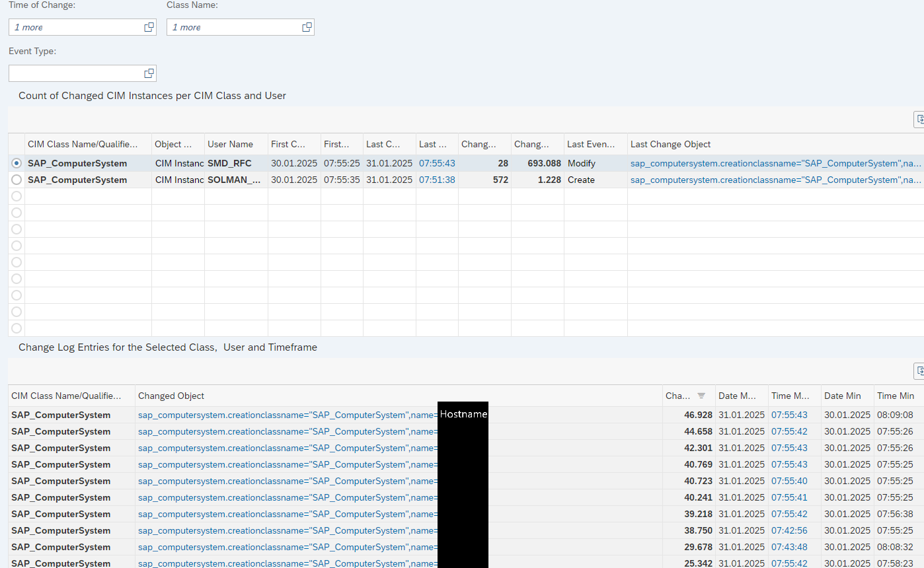Open Last Change Object link in SMD_RFC row

[776, 163]
